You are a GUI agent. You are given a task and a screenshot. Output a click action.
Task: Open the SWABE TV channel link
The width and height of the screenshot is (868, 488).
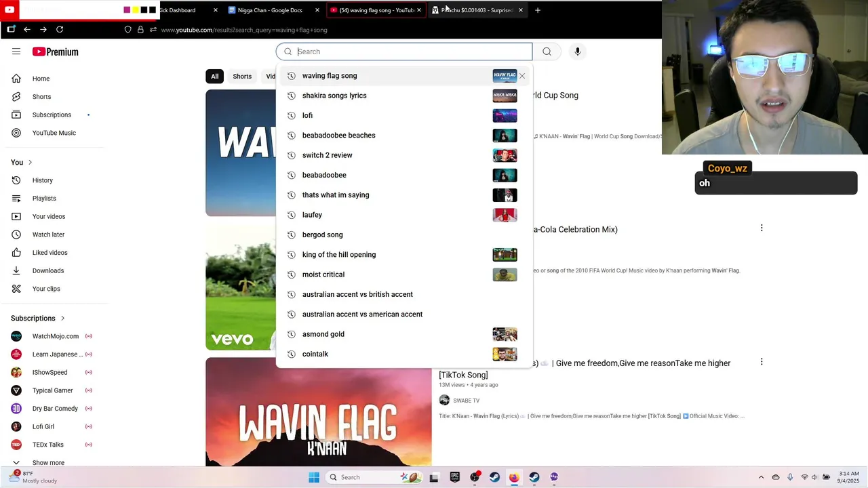point(466,401)
